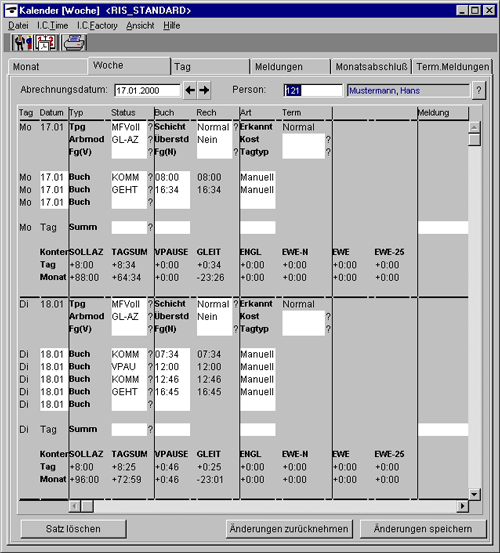Screen dimensions: 500x553
Task: Click Änderungen speichern button
Action: pyautogui.click(x=423, y=529)
